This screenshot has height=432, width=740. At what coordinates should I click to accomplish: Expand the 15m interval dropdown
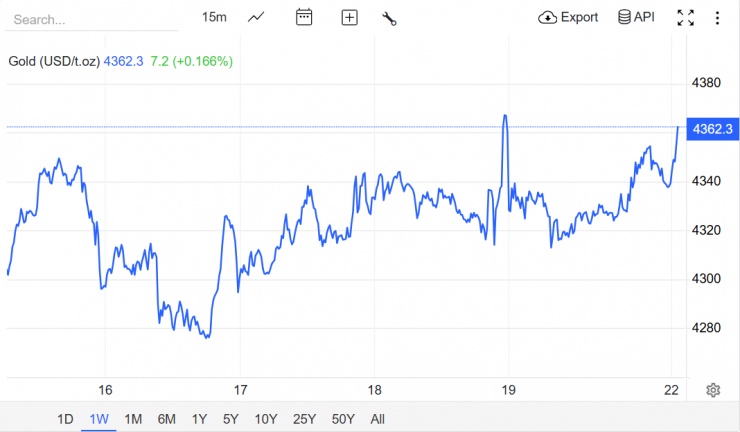(x=213, y=17)
